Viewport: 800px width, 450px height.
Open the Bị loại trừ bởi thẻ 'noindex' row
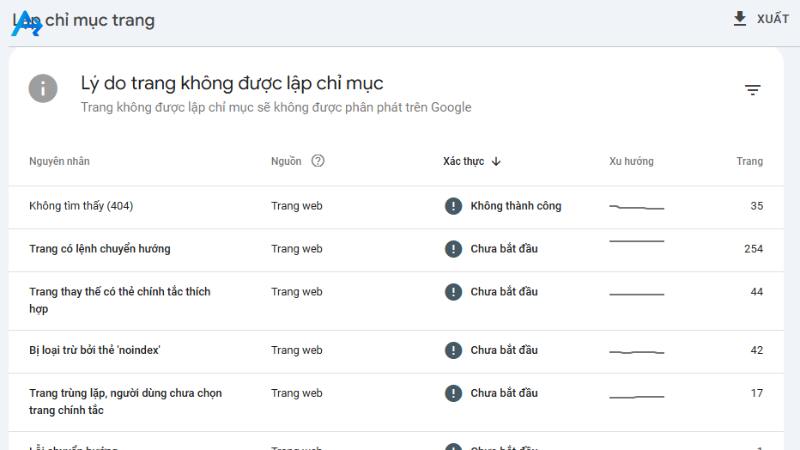[396, 352]
